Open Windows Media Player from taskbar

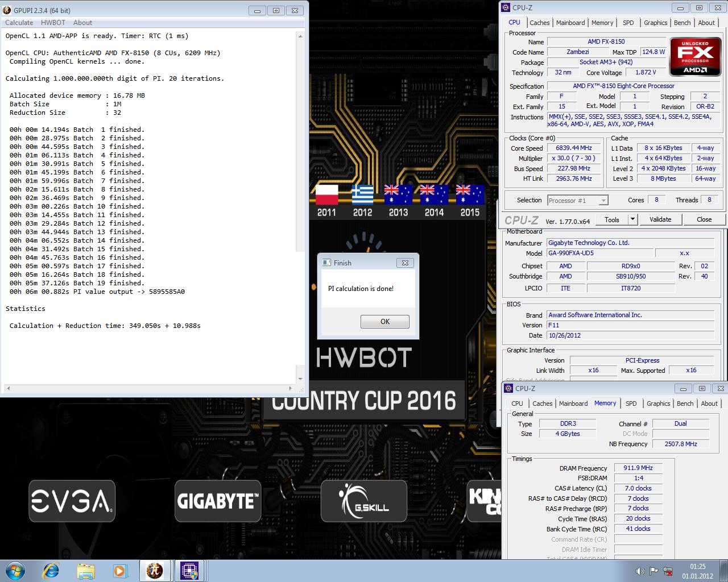point(120,570)
